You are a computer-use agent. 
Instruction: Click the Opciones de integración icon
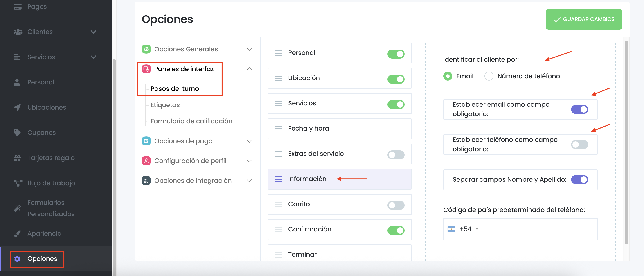pos(146,180)
